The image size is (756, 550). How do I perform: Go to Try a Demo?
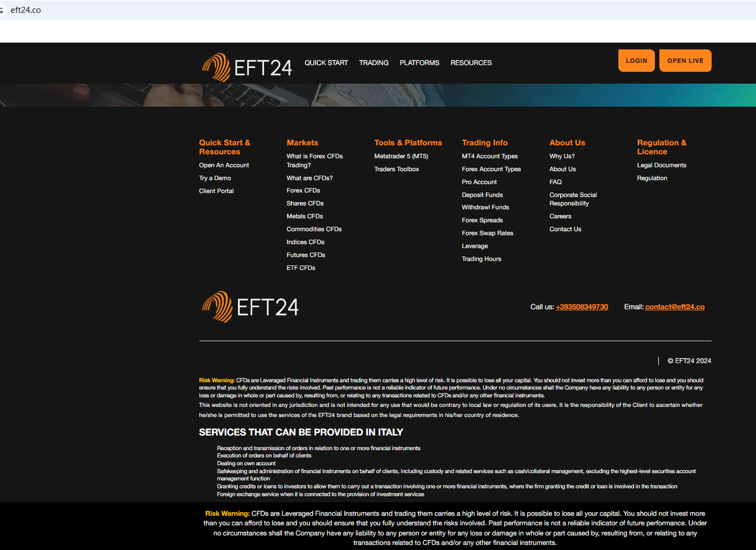tap(215, 178)
